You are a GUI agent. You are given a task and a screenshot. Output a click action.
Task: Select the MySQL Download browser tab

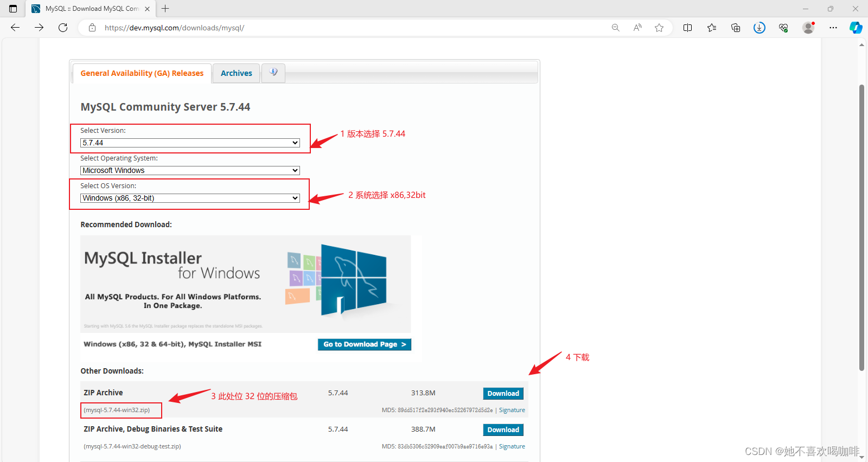[91, 9]
